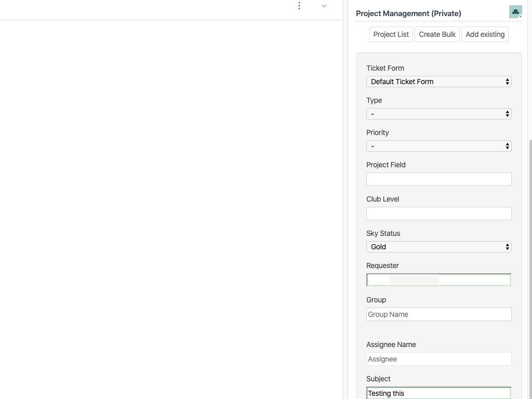This screenshot has height=399, width=532.
Task: Open the Project List view
Action: [x=391, y=34]
